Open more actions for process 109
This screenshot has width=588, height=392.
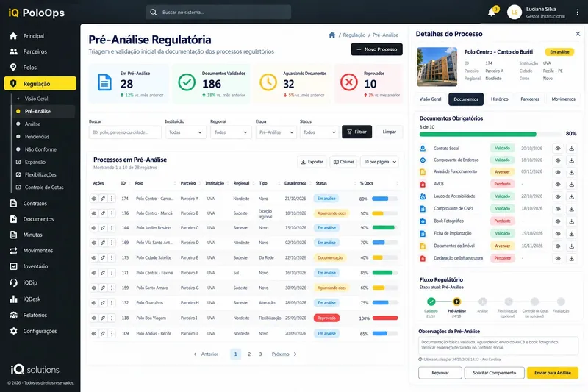112,333
